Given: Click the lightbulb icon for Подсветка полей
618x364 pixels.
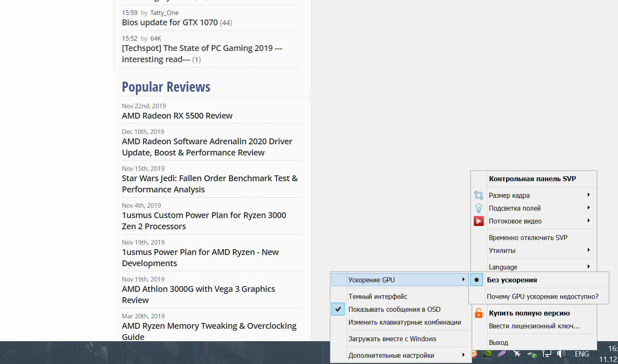Looking at the screenshot, I should [x=479, y=208].
